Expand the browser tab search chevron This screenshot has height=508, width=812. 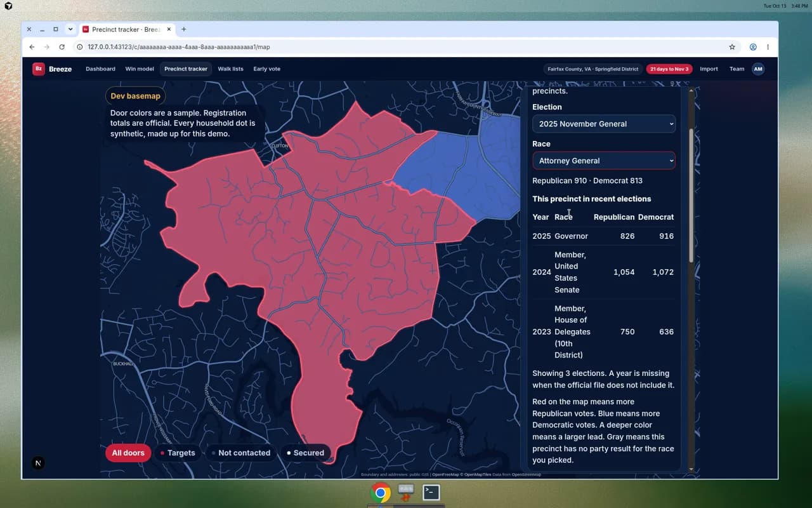click(x=70, y=29)
